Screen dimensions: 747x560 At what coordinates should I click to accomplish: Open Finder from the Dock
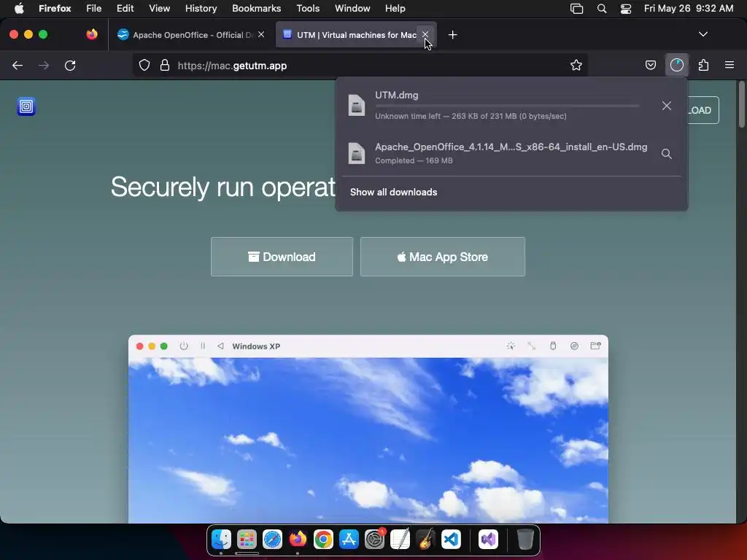(x=222, y=540)
